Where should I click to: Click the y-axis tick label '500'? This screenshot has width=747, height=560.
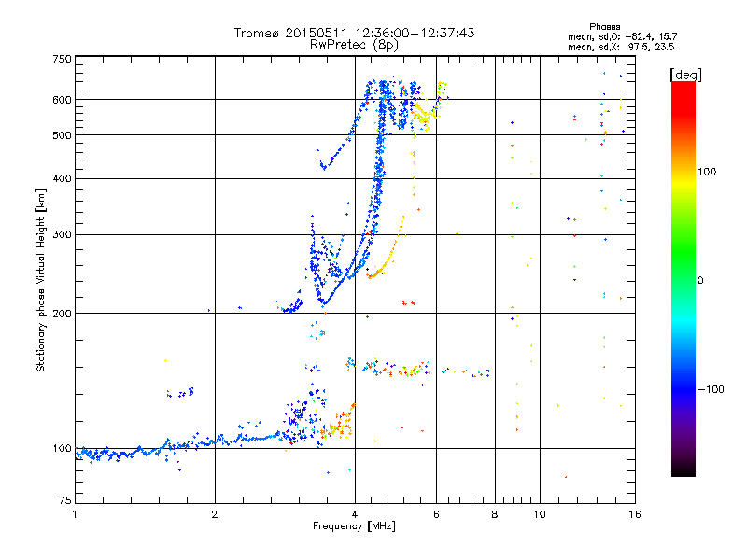[62, 135]
